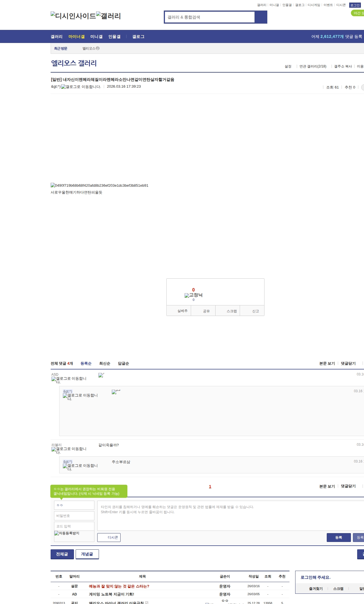Toggle comments closed with 댓글닫기 at top

[348, 363]
